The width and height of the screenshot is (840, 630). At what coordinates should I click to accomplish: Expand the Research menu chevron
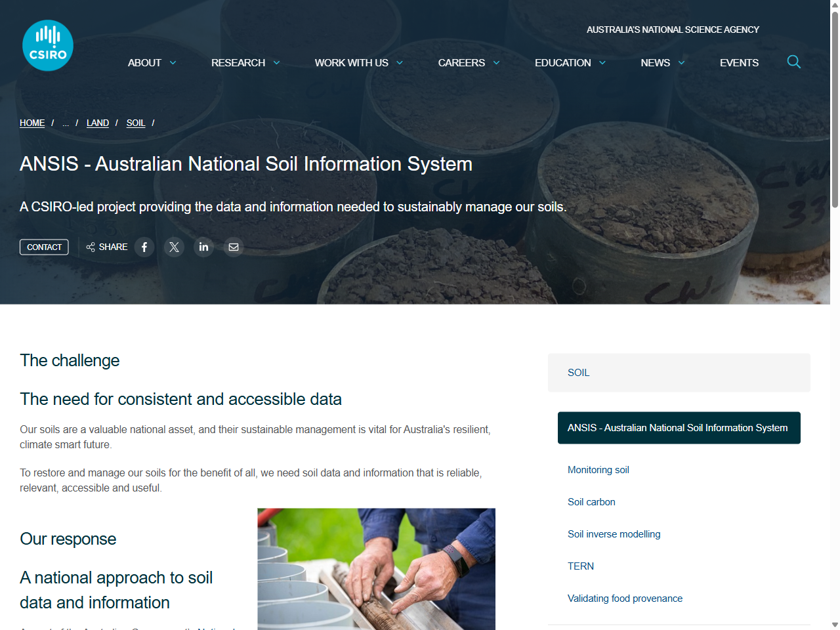coord(277,63)
